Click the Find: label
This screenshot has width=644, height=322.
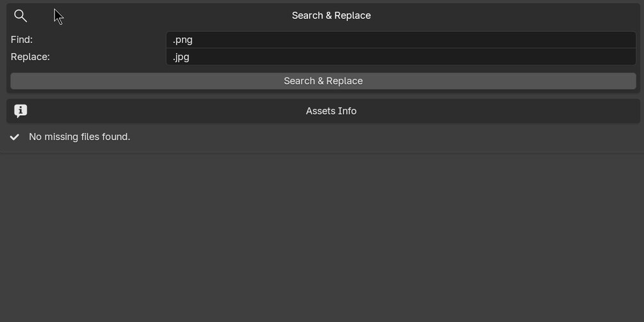coord(22,40)
